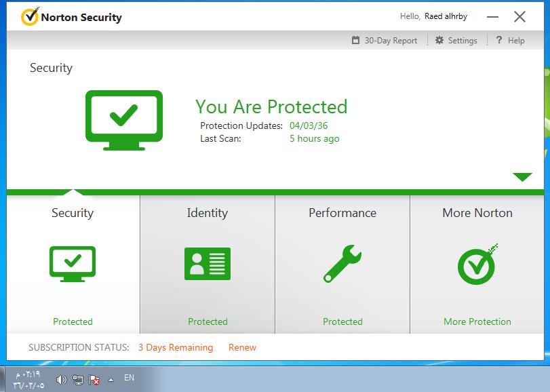Click the '5 hours ago' last scan value
Screen dimensions: 550x392
pos(315,138)
